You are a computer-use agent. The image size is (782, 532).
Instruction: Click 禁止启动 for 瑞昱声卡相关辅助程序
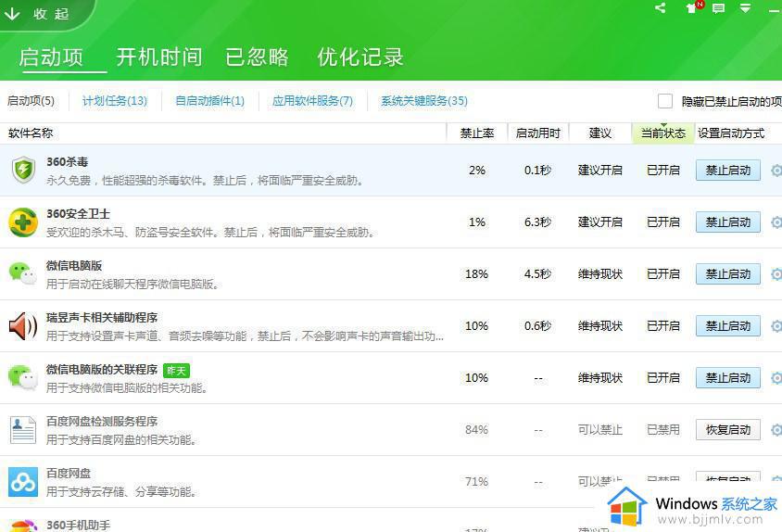[x=728, y=326]
